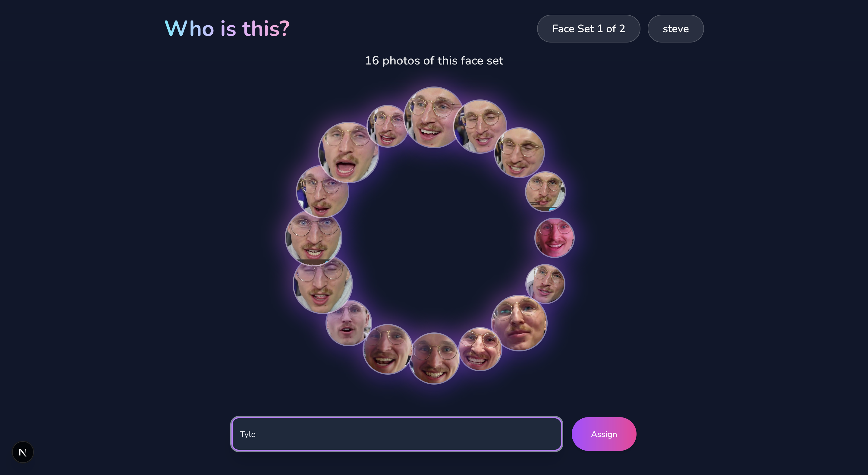Select the small tilted-head laughing thumbnail near the bottom

480,349
